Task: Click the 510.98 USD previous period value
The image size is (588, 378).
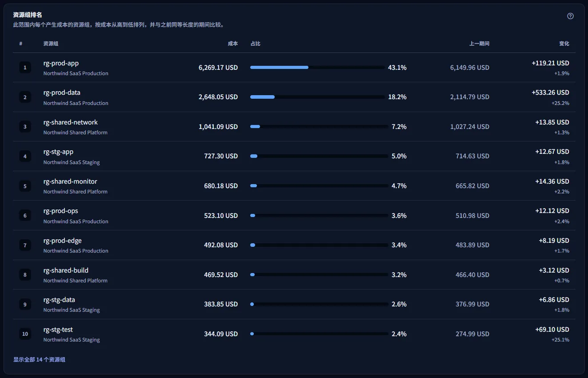Action: tap(472, 216)
